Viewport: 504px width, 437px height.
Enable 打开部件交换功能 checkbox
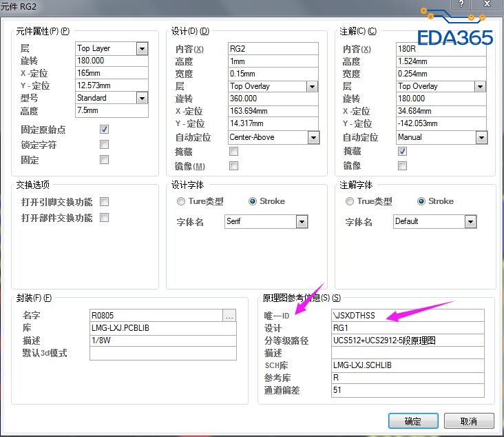coord(104,218)
